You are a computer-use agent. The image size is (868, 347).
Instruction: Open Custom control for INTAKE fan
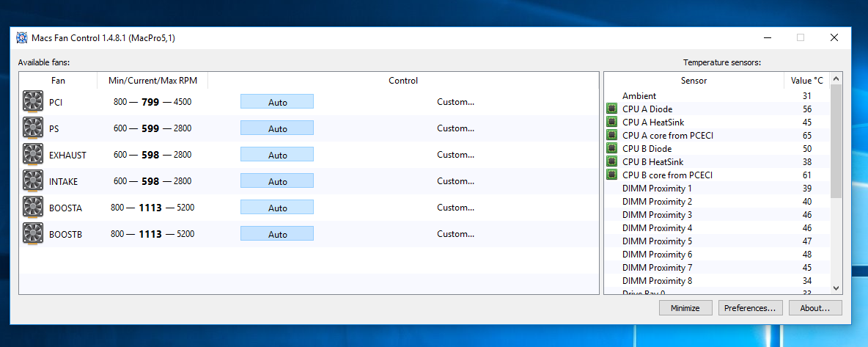click(x=455, y=181)
